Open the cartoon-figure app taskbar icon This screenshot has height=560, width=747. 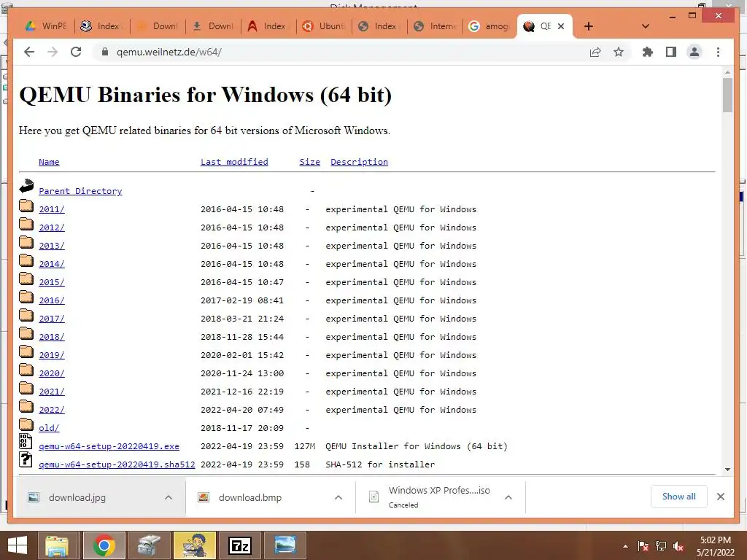[x=195, y=545]
